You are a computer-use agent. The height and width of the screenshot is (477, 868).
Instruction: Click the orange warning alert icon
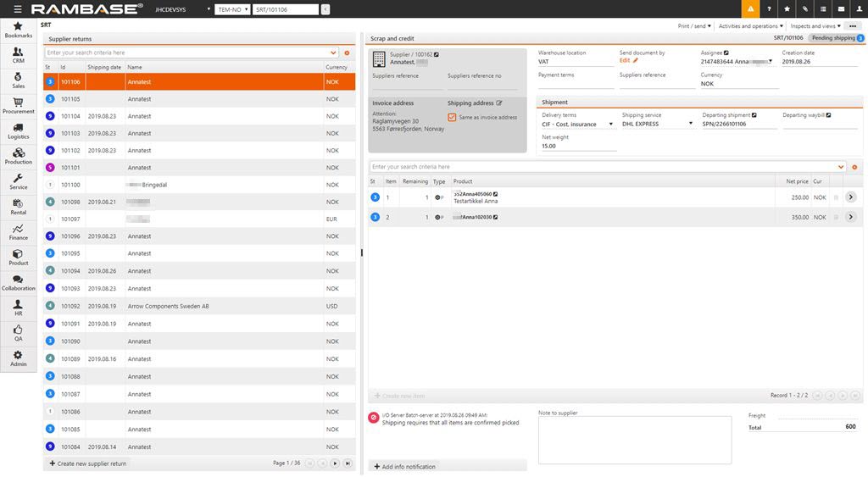click(750, 9)
